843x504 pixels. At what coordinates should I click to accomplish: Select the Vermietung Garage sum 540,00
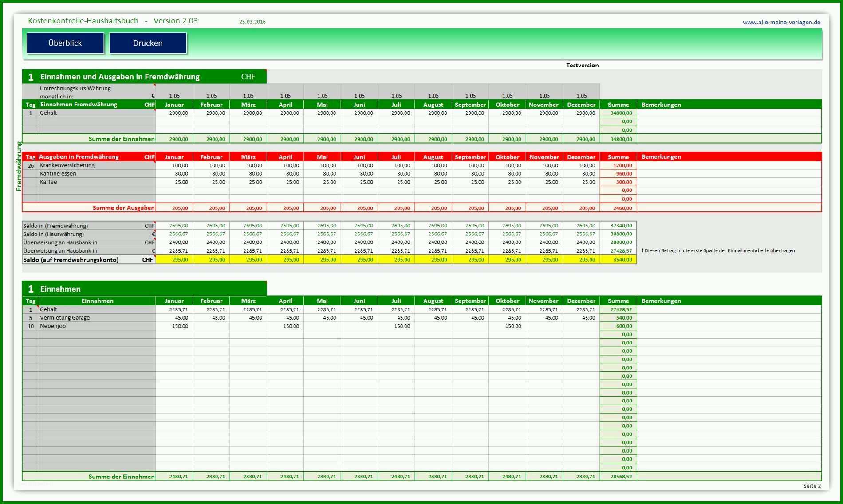point(618,318)
